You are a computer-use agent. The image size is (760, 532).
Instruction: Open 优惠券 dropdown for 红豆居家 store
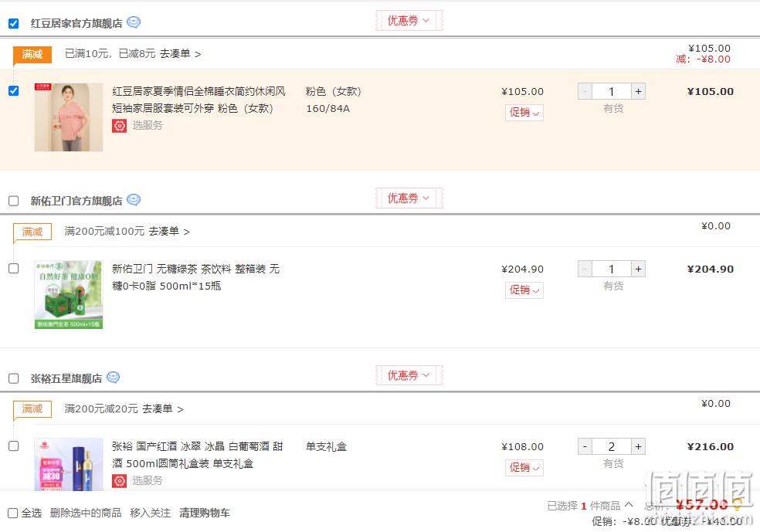point(409,20)
